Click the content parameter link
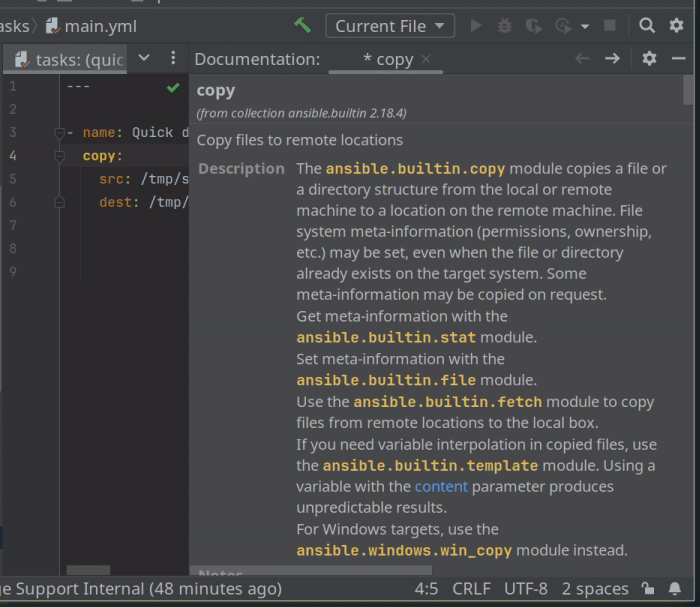The width and height of the screenshot is (700, 607). (x=441, y=486)
